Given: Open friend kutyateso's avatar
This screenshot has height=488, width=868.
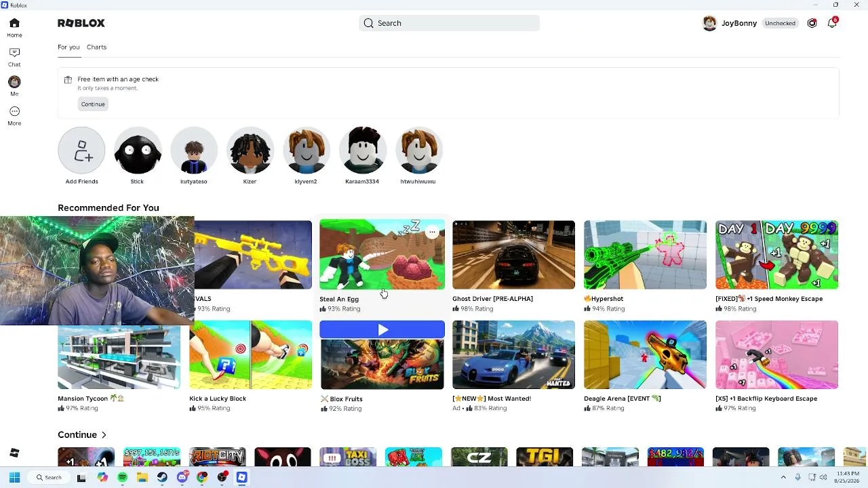Looking at the screenshot, I should (194, 150).
